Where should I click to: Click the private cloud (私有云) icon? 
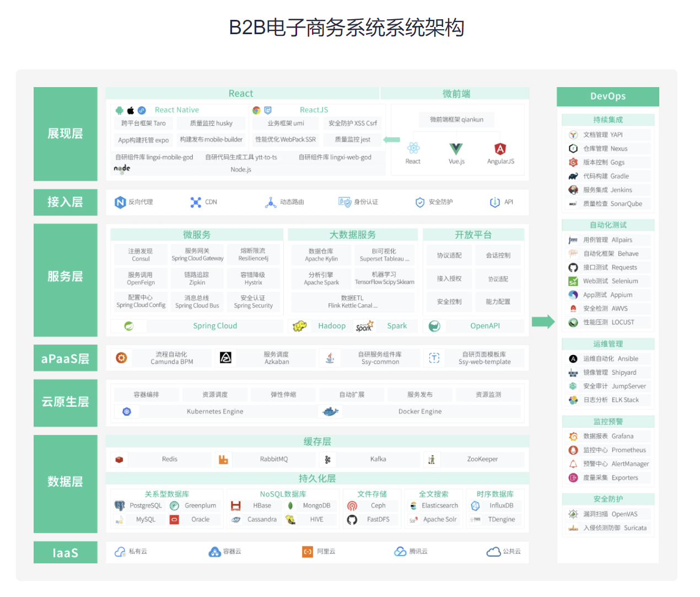coord(120,551)
